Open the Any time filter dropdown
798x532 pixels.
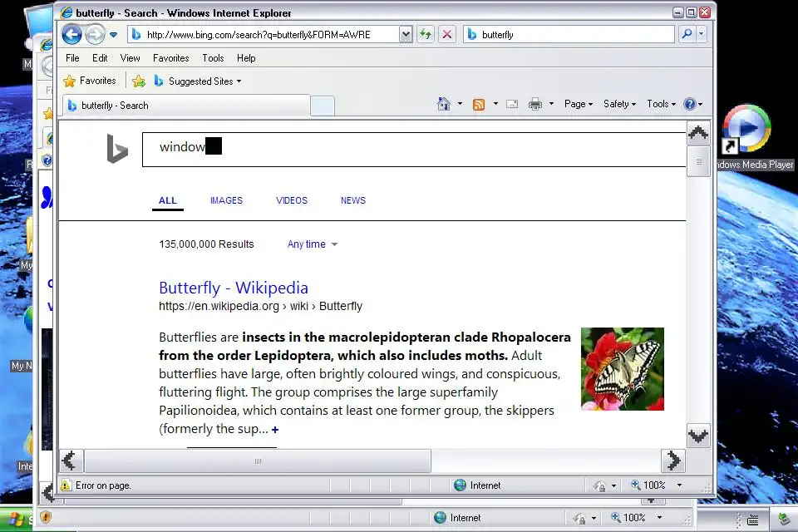pyautogui.click(x=312, y=244)
